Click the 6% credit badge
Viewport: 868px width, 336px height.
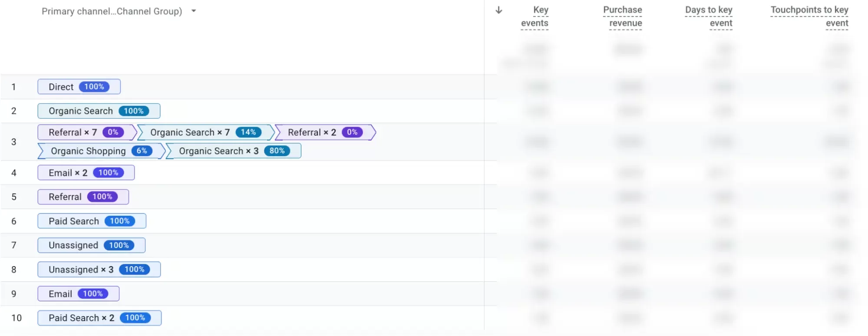click(142, 151)
